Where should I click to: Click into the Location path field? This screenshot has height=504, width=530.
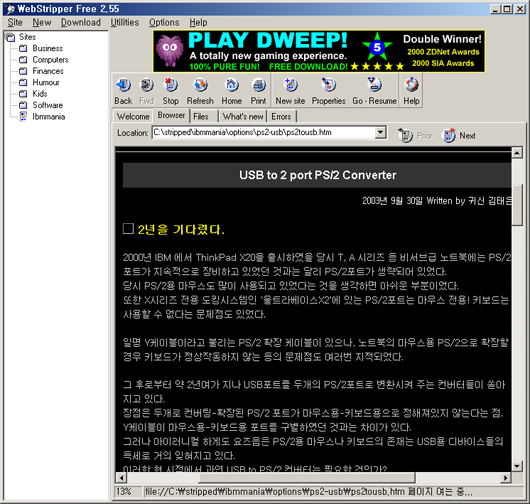[x=264, y=132]
